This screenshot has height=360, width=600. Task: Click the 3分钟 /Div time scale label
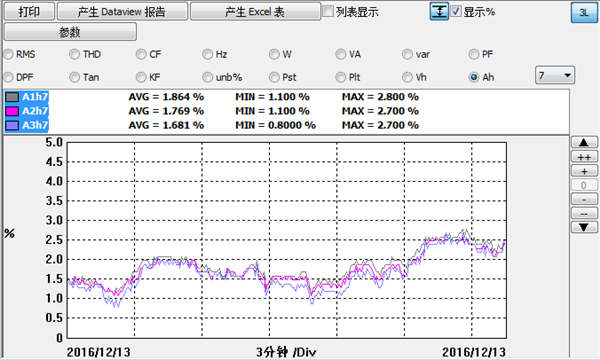(x=286, y=352)
